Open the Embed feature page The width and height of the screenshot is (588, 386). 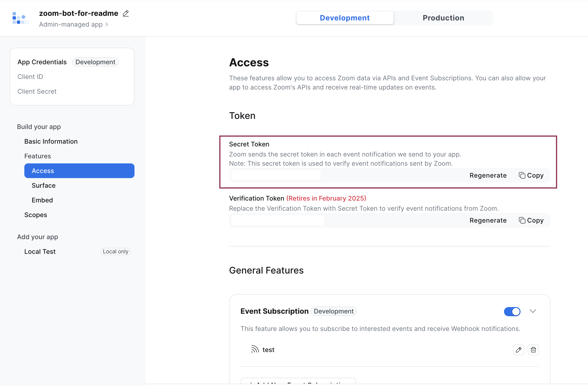pos(42,200)
